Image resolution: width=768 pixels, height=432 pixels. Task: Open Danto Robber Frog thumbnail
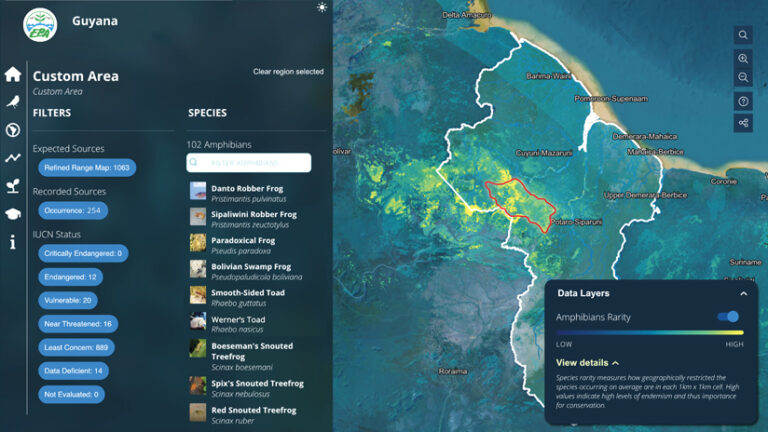click(198, 191)
